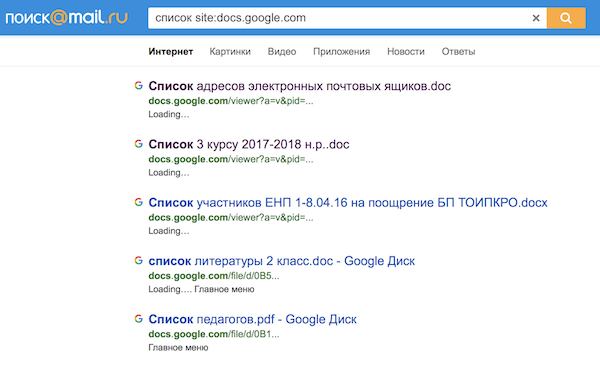This screenshot has width=600, height=370.
Task: Click the orange magnifier search button
Action: pos(566,18)
